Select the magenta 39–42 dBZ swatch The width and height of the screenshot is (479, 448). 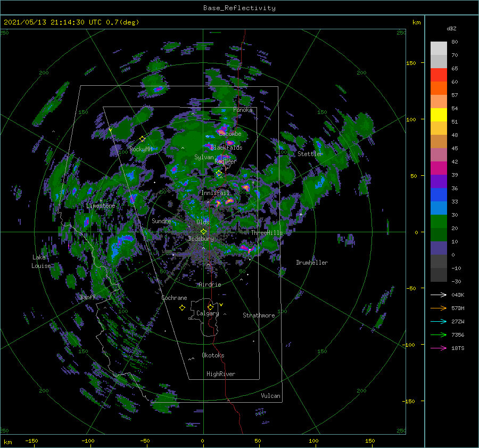(439, 168)
